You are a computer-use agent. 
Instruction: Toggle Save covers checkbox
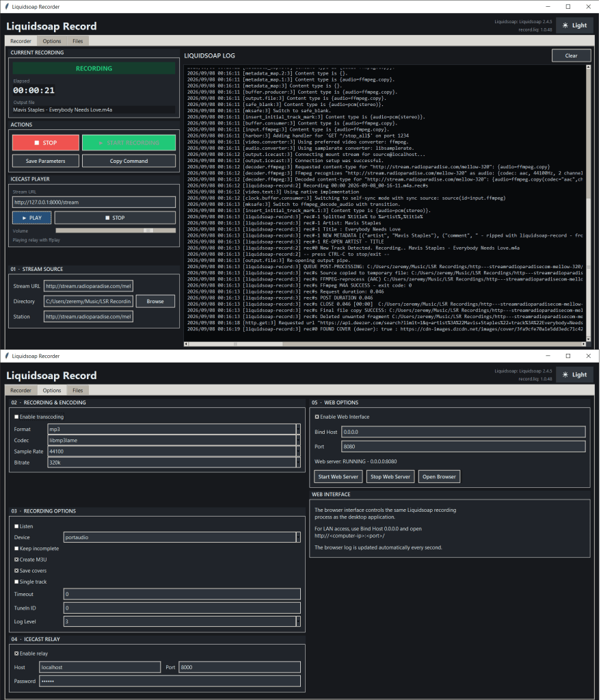(x=16, y=571)
